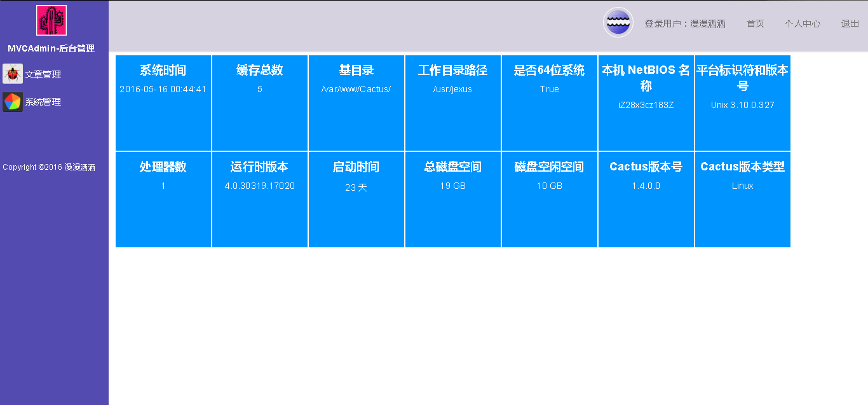868x405 pixels.
Task: Click the 总磁盘空间 tile
Action: pos(453,200)
